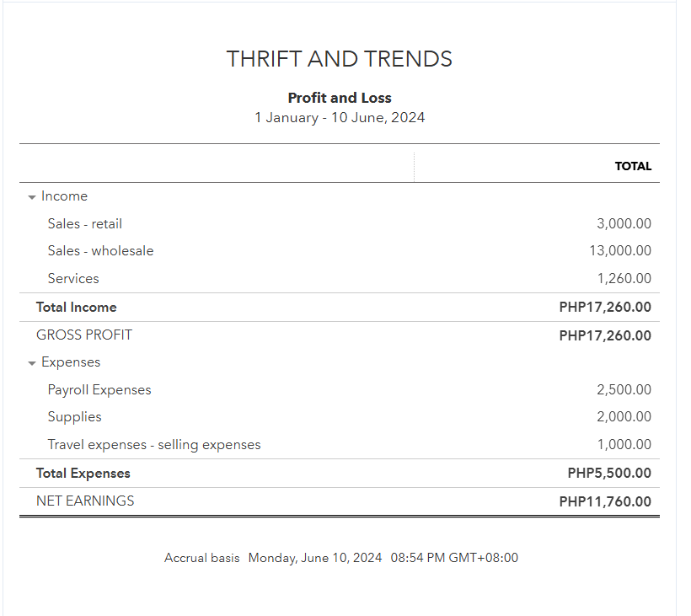This screenshot has width=691, height=616.
Task: Click the 1 January - 10 June, 2024 date range
Action: pyautogui.click(x=340, y=117)
